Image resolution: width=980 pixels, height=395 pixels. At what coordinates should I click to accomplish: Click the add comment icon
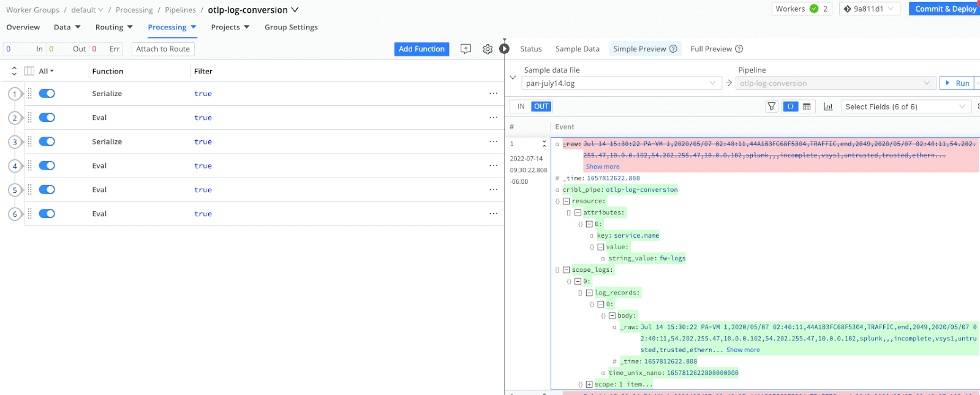click(x=466, y=49)
